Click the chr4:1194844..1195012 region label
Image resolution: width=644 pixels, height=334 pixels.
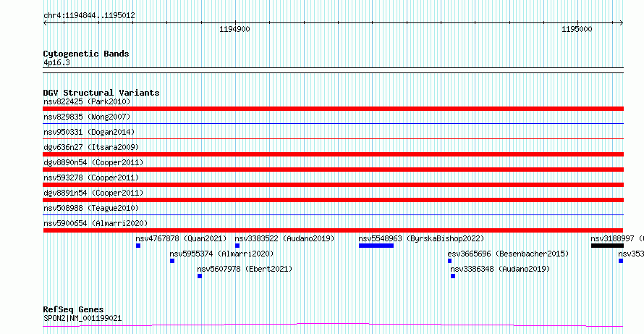[x=89, y=16]
